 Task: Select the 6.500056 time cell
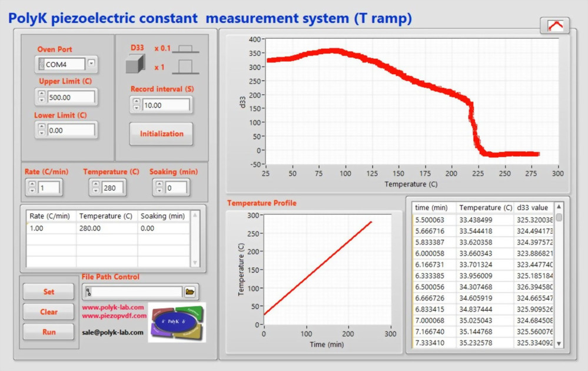pyautogui.click(x=434, y=287)
